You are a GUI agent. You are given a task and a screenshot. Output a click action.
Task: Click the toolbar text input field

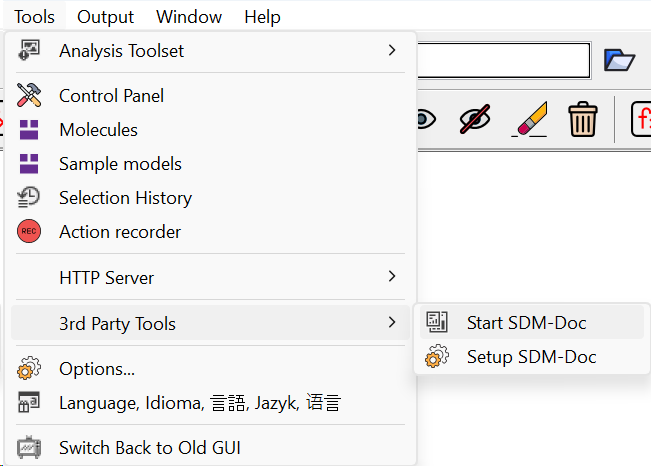[x=504, y=60]
